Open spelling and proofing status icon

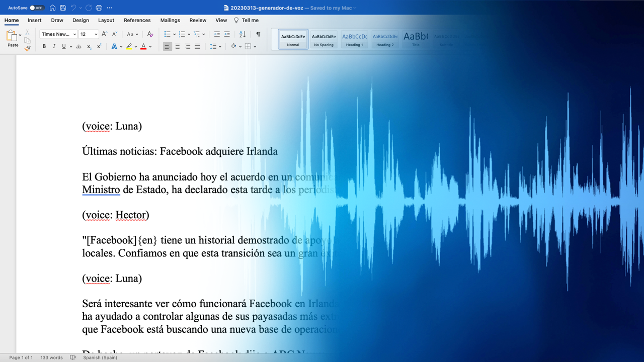[x=73, y=357]
